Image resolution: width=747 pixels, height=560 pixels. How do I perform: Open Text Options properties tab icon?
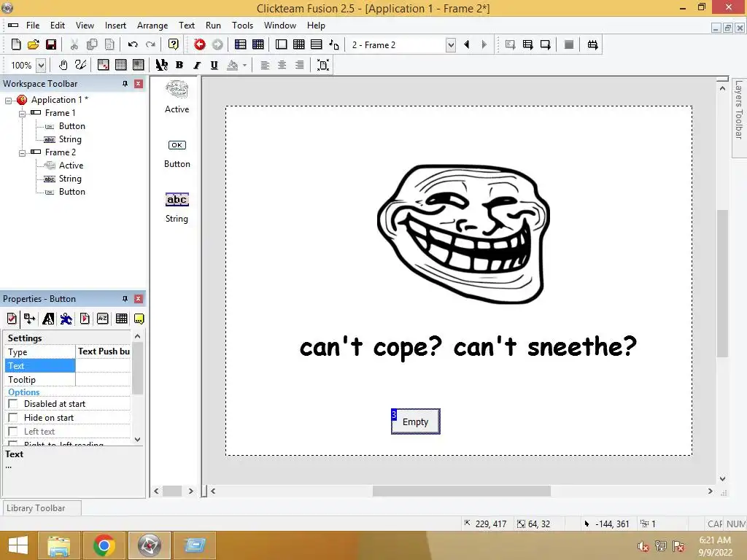[x=48, y=319]
